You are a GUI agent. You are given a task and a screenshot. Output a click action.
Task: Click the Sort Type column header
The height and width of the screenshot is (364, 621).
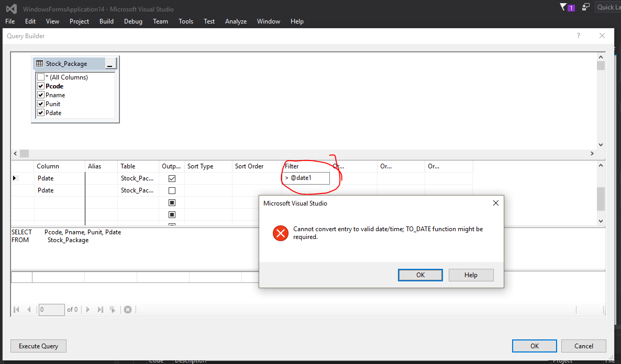(208, 166)
